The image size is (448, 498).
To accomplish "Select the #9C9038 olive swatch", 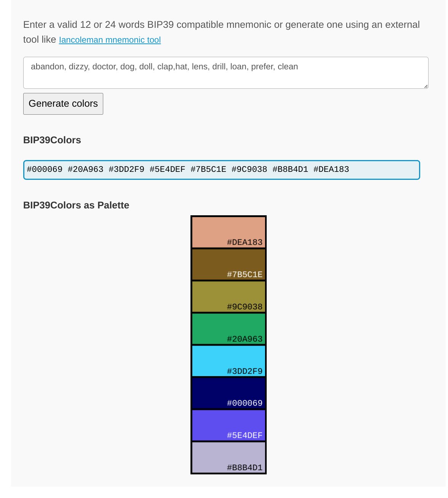I will point(229,297).
